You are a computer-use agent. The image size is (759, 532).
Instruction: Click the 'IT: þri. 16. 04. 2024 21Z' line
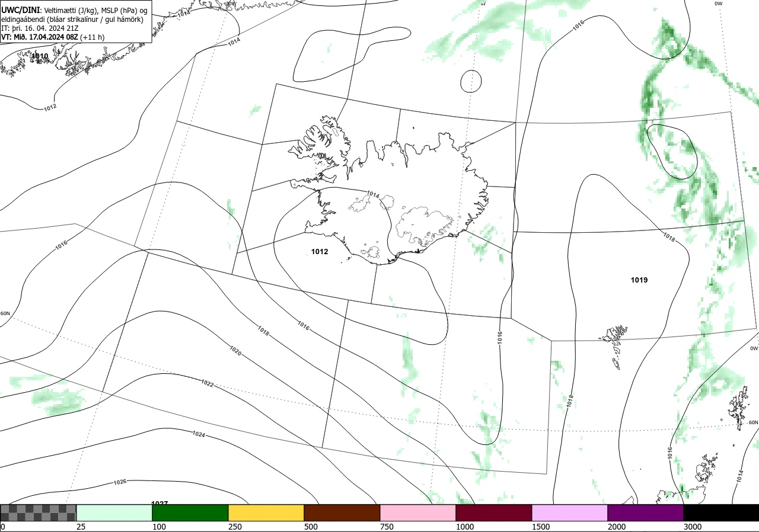(x=39, y=28)
